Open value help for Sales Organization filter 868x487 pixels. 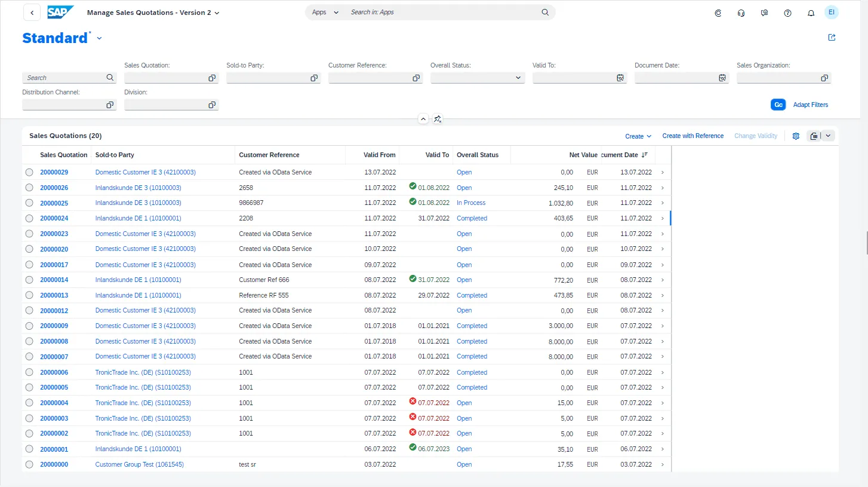click(824, 78)
